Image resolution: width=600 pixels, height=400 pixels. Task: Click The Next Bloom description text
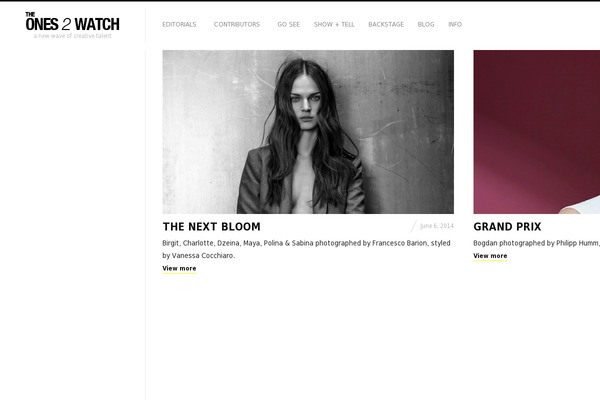[306, 249]
